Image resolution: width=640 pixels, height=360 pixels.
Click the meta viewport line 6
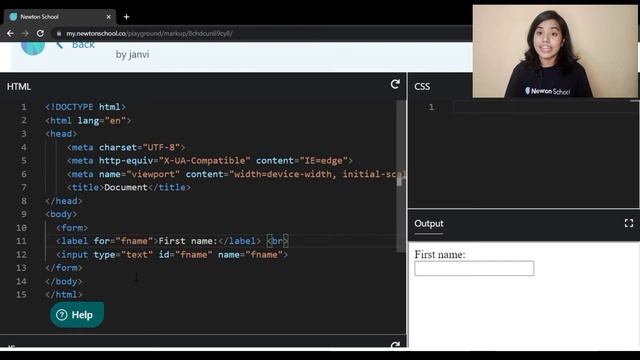236,174
